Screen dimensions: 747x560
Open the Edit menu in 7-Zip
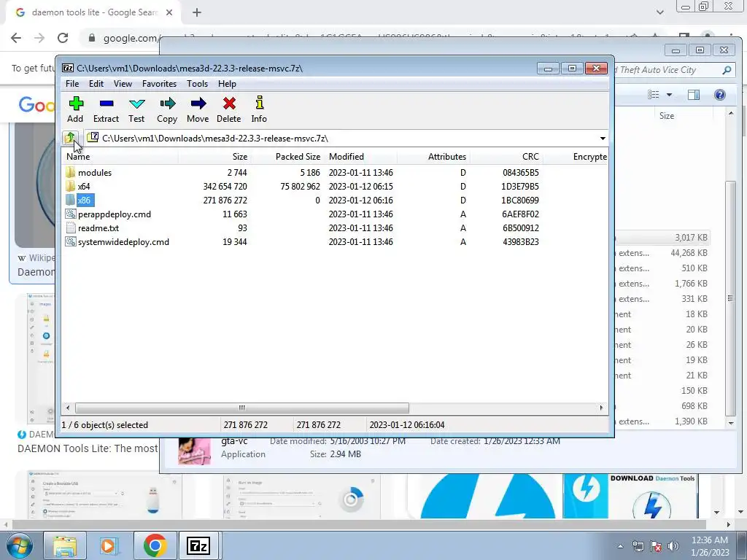pos(96,84)
